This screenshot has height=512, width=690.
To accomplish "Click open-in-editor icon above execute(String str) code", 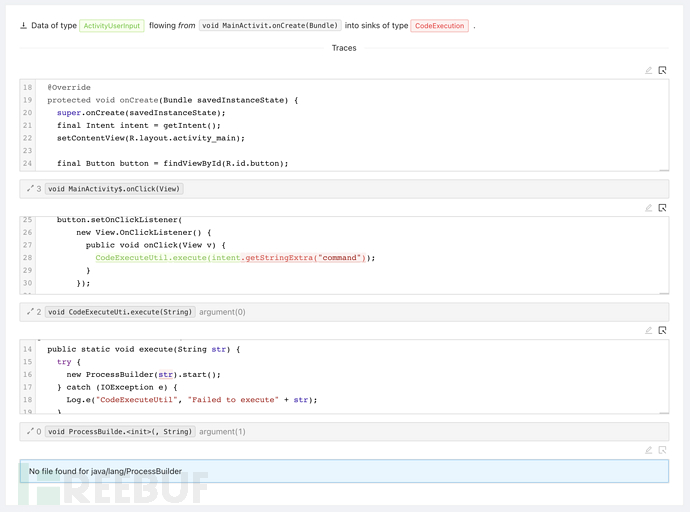I will tap(662, 330).
